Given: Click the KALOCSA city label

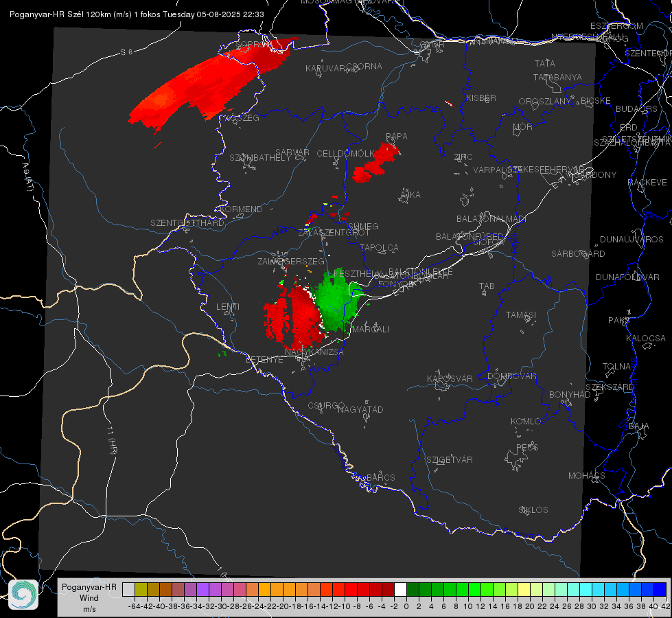Looking at the screenshot, I should pyautogui.click(x=646, y=339).
